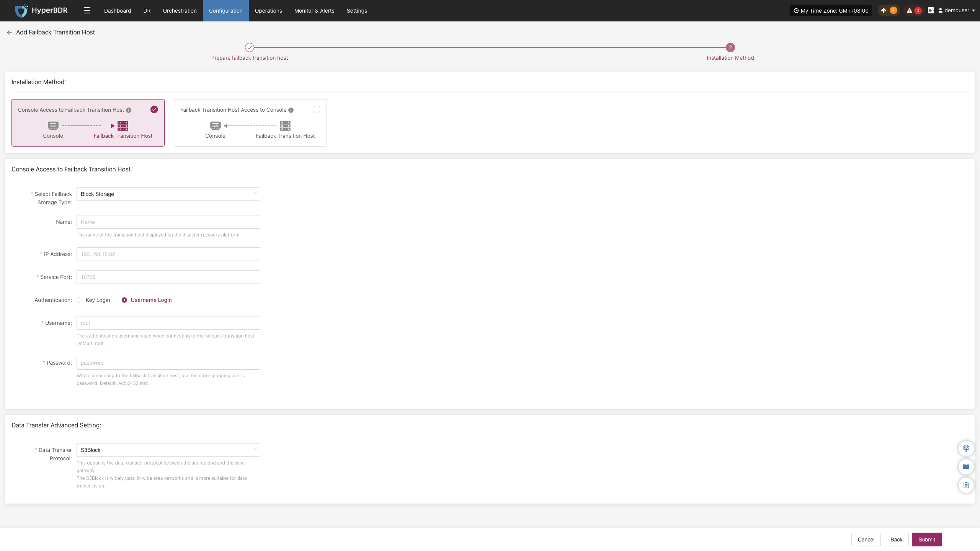This screenshot has width=980, height=551.
Task: Click info icon beside Failback Host Access to Console
Action: (291, 110)
